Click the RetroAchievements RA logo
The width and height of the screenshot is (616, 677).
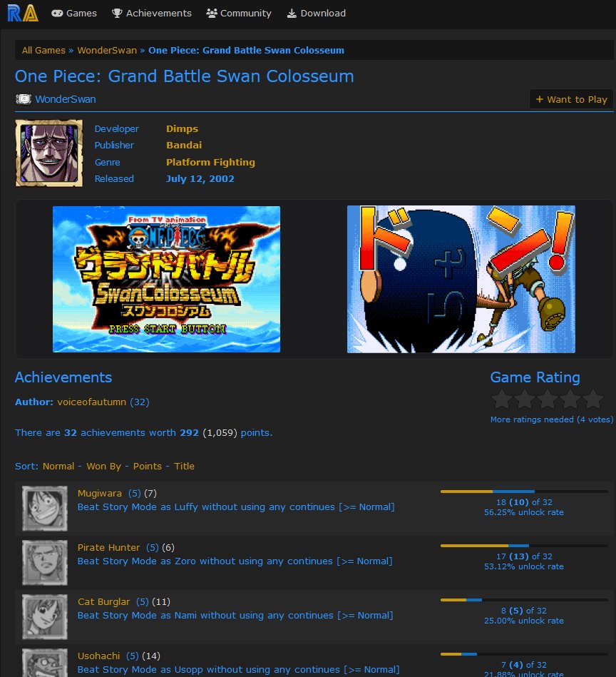pos(23,13)
